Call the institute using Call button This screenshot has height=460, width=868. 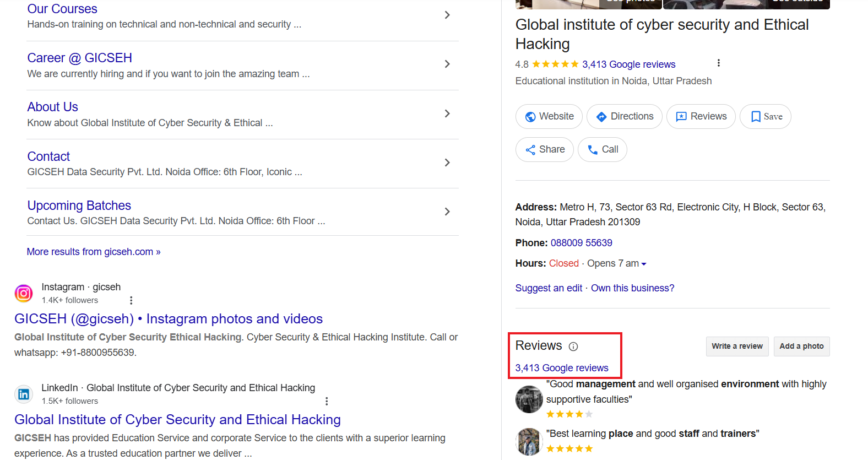(x=602, y=150)
